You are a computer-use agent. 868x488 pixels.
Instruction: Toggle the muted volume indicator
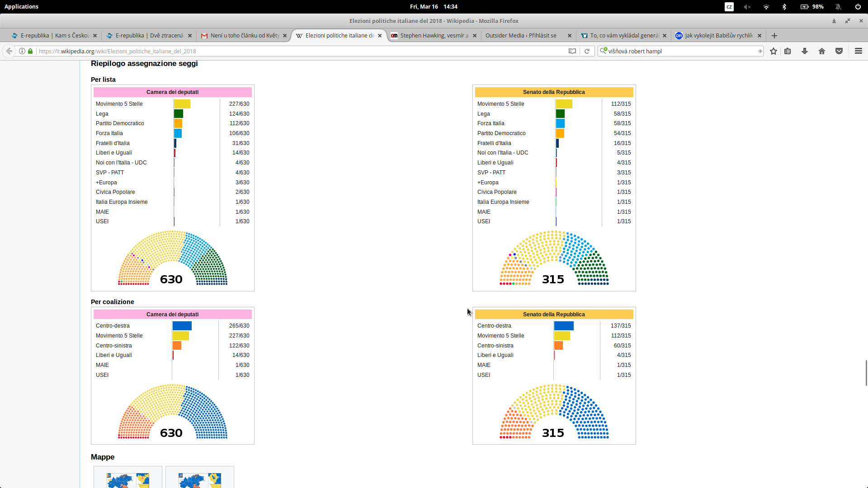747,7
